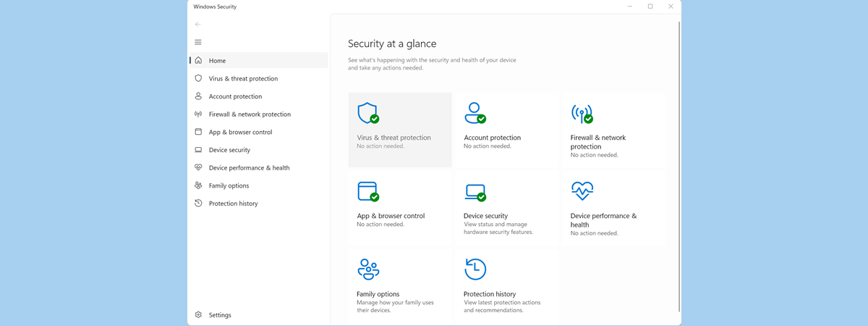Open Device performance & health sidebar entry
Screen dimensions: 868x326
259,167
